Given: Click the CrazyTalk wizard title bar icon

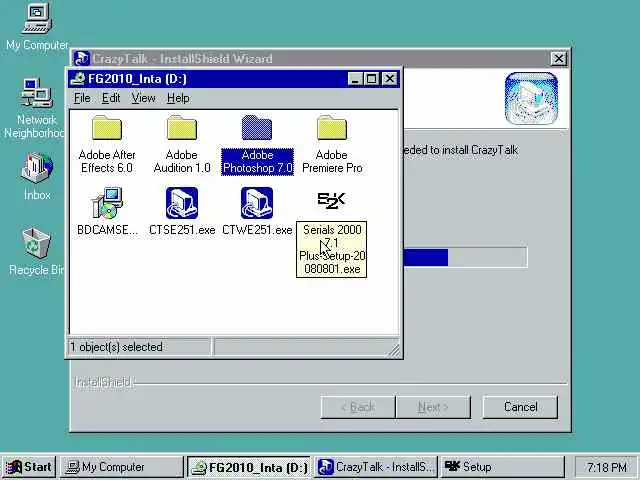Looking at the screenshot, I should pyautogui.click(x=81, y=58).
